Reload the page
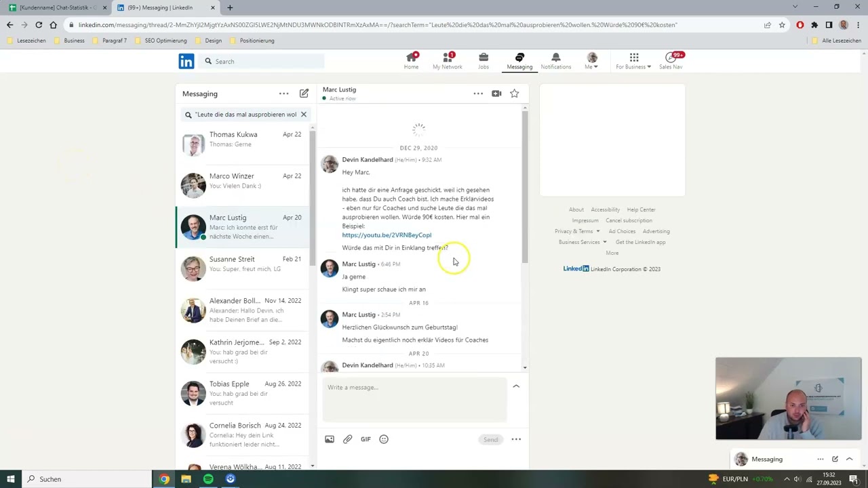This screenshot has width=868, height=488. coord(39,25)
